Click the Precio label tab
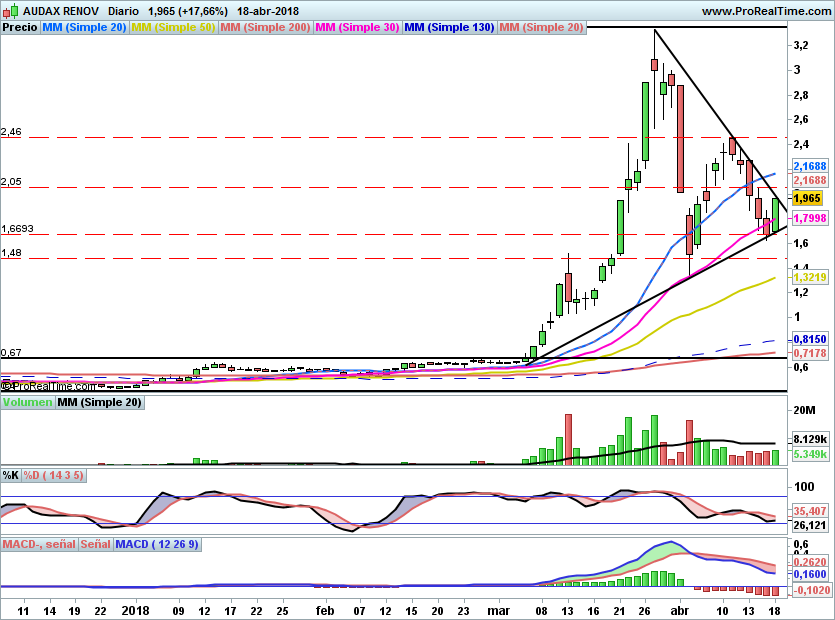Image resolution: width=835 pixels, height=620 pixels. [x=20, y=28]
